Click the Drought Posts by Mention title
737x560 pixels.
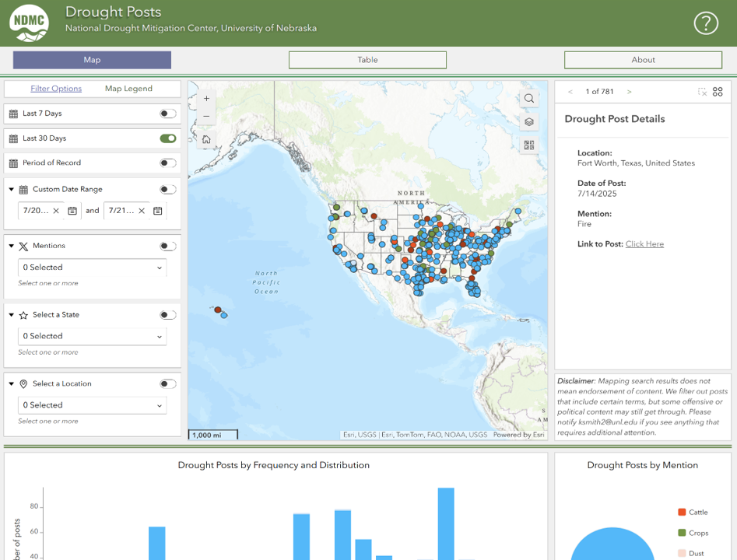(643, 465)
